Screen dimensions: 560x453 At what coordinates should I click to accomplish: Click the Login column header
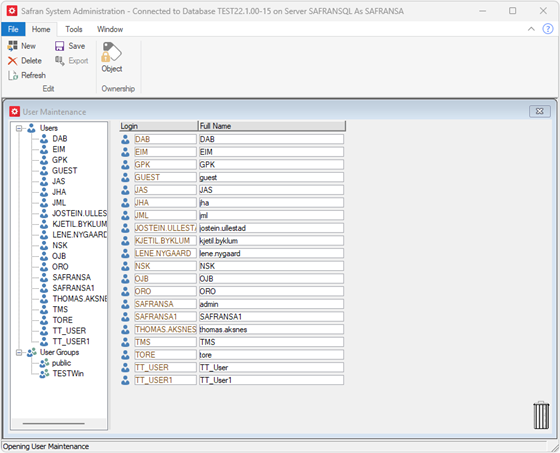tap(159, 126)
